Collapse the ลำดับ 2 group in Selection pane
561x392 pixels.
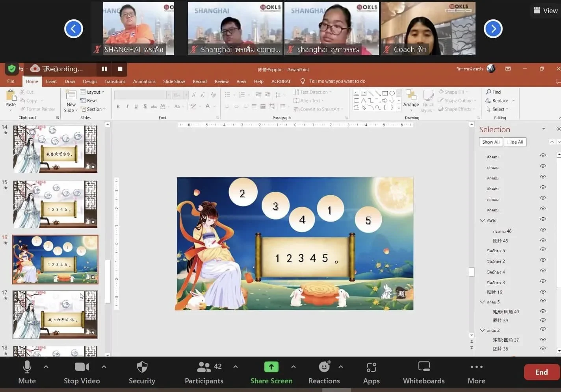pyautogui.click(x=482, y=330)
